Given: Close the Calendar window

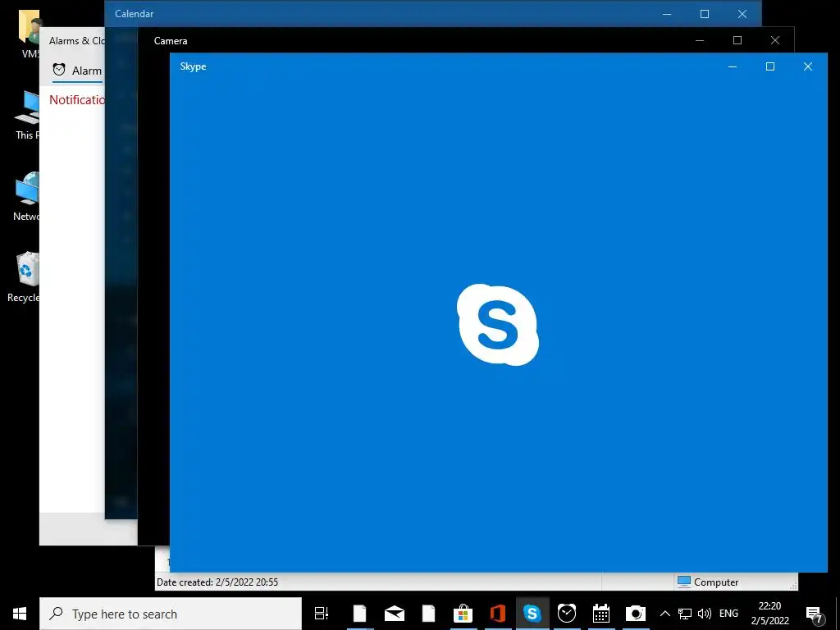Looking at the screenshot, I should tap(742, 14).
